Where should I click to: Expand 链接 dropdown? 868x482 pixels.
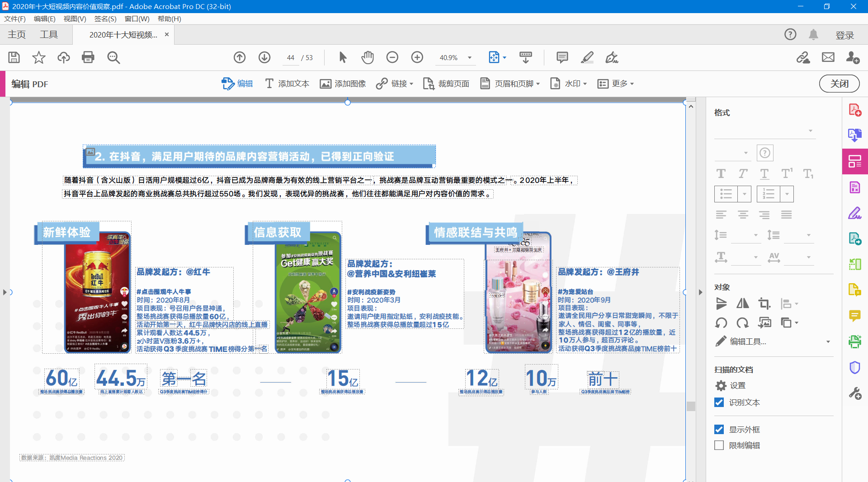coord(411,84)
